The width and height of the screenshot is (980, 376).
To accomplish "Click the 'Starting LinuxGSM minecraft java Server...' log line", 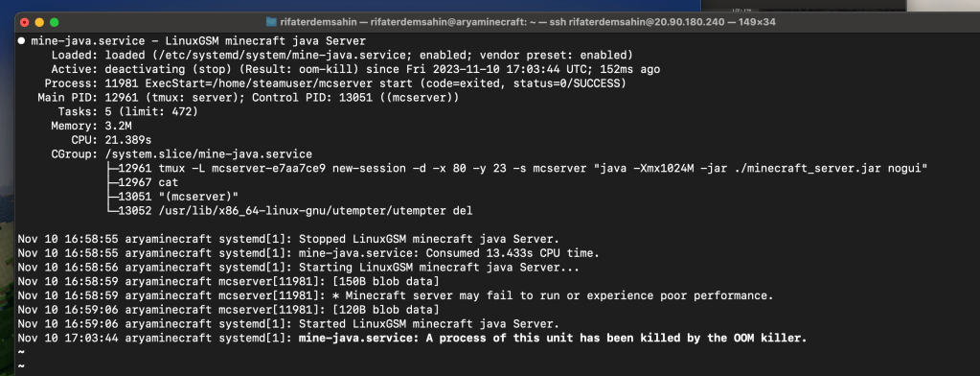I will coord(298,268).
